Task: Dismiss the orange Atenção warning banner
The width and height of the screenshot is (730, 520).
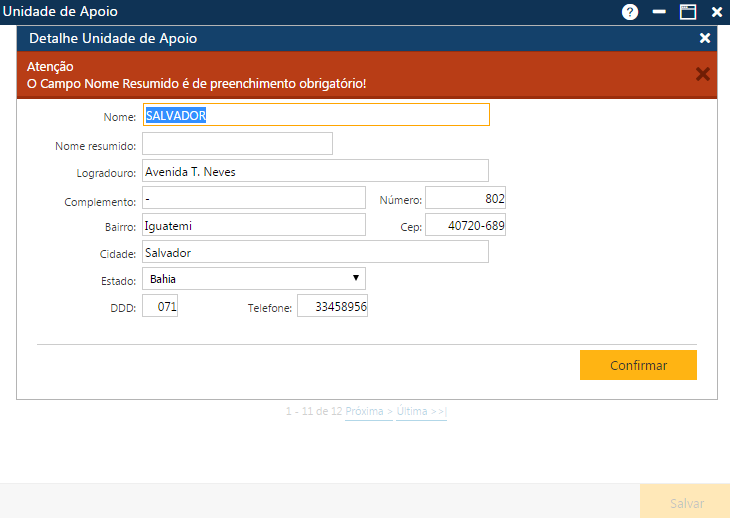Action: (702, 74)
